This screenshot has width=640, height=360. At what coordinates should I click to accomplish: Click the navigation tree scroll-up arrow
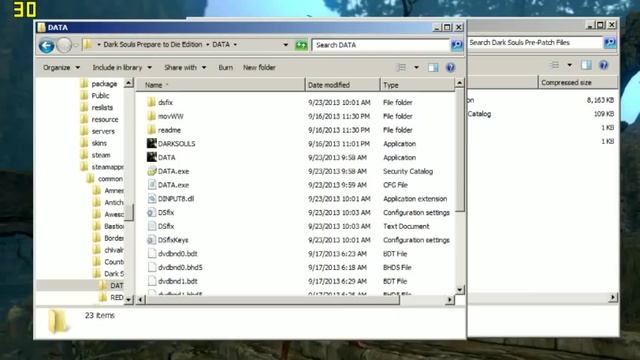129,83
